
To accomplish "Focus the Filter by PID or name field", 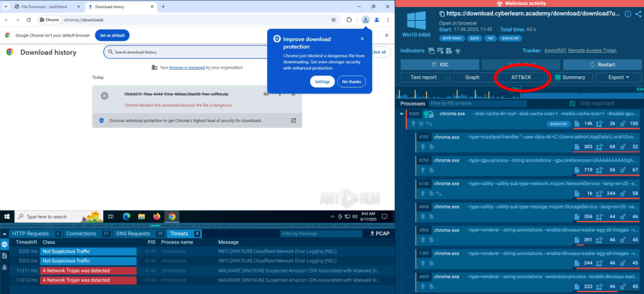I will (477, 103).
